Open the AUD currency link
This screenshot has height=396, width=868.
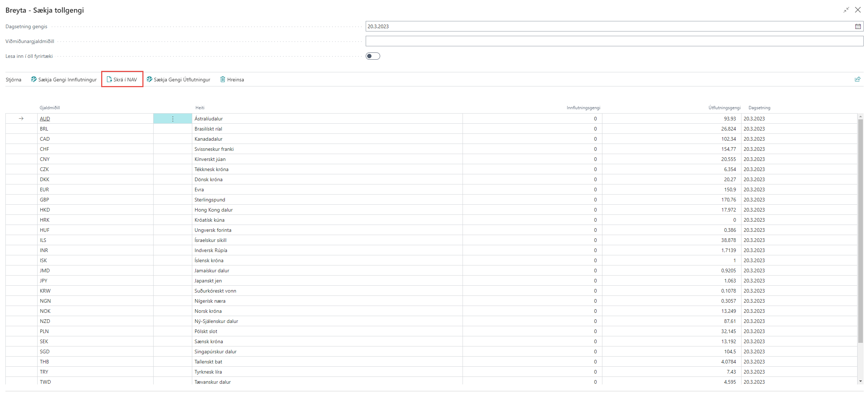[x=45, y=119]
